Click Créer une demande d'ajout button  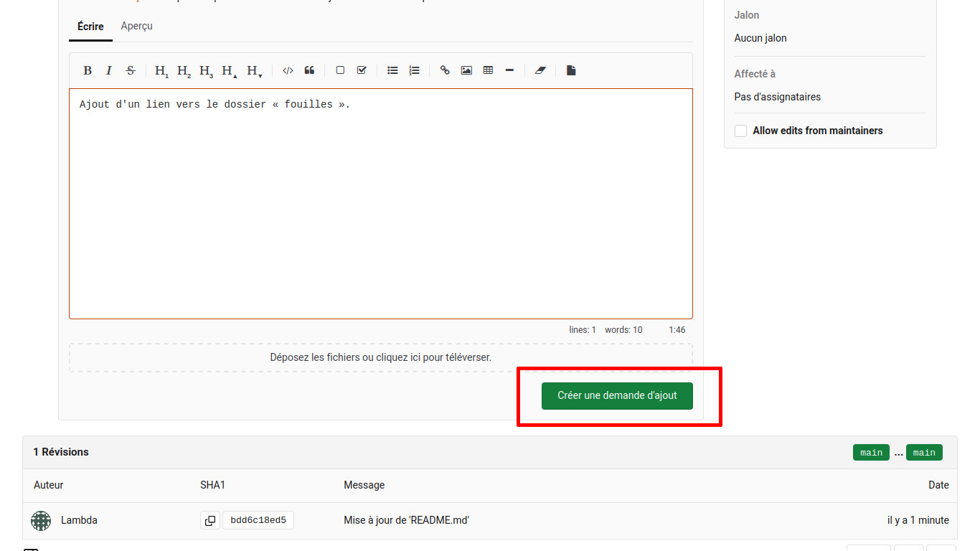[617, 395]
